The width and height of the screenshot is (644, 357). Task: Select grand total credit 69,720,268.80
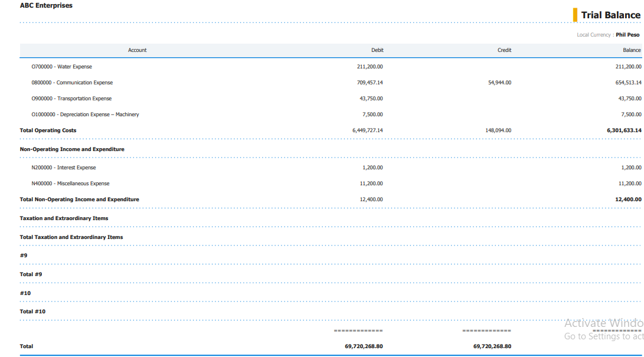click(492, 346)
